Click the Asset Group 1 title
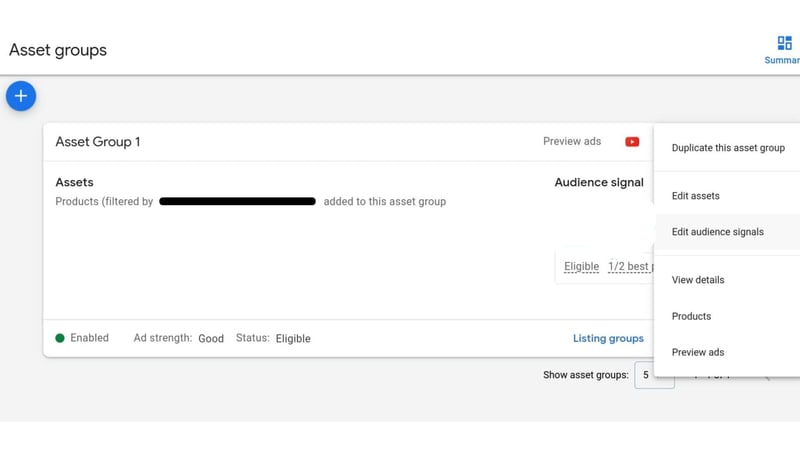Viewport: 800px width, 450px height. [x=98, y=142]
